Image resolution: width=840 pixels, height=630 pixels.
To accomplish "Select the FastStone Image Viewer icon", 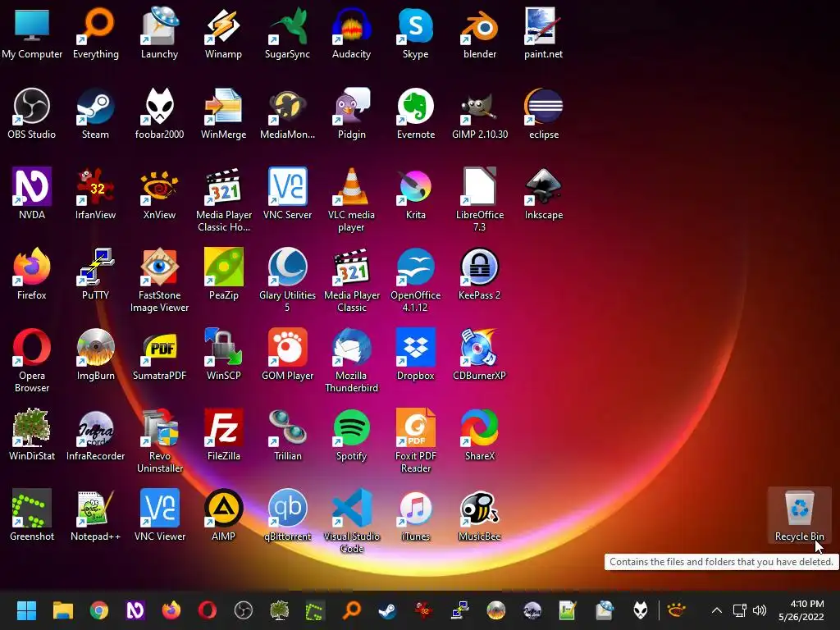I will [x=159, y=280].
